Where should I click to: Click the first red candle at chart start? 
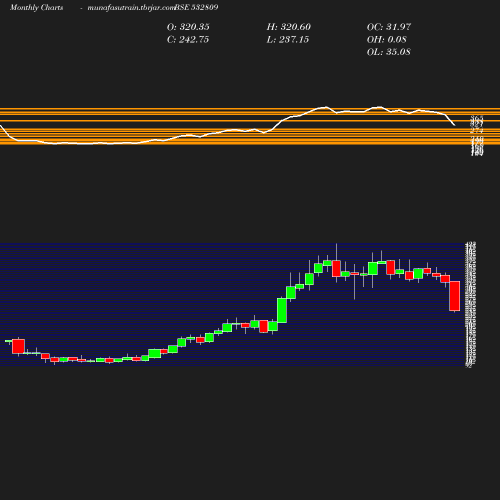pos(18,346)
